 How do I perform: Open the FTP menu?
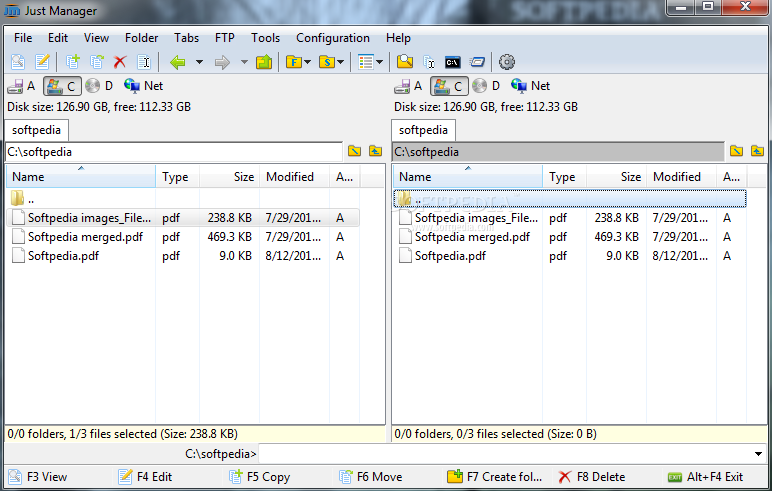225,38
